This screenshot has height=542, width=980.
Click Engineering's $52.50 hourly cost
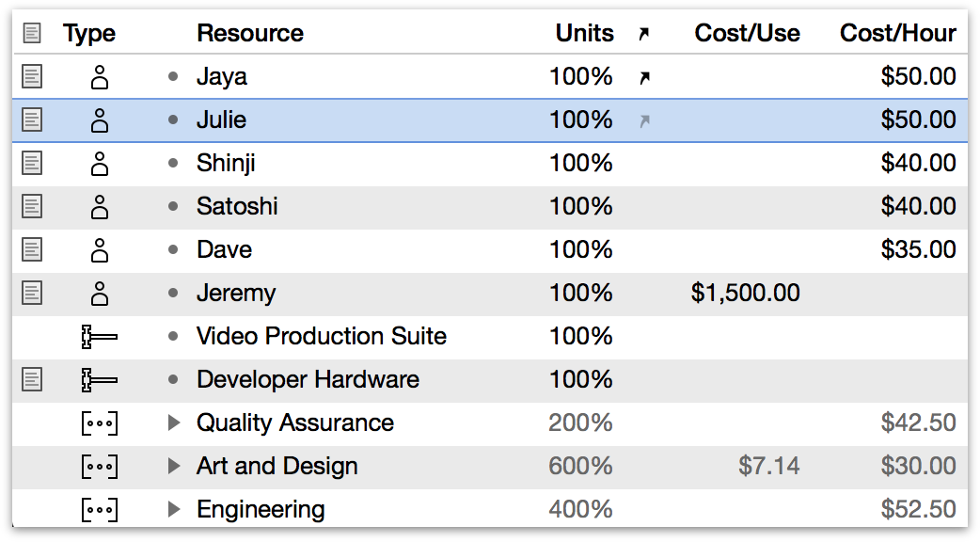click(918, 509)
